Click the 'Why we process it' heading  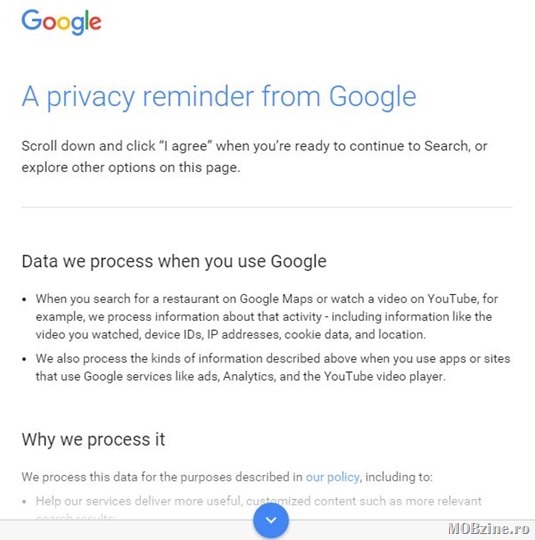[x=93, y=440]
